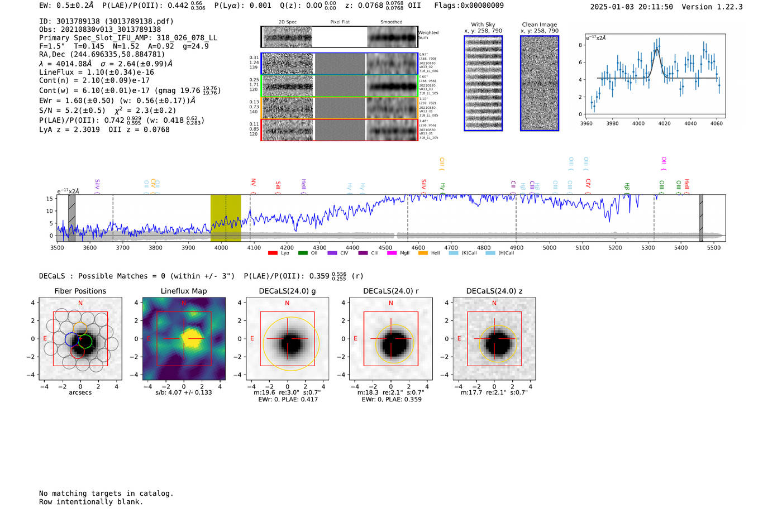Viewport: 782px width, 532px height.
Task: Click the Primary Spec_Slot_IFU_AMP line
Action: click(x=128, y=38)
